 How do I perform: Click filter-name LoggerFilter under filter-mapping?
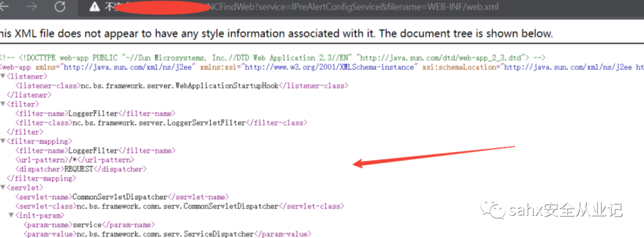point(95,151)
